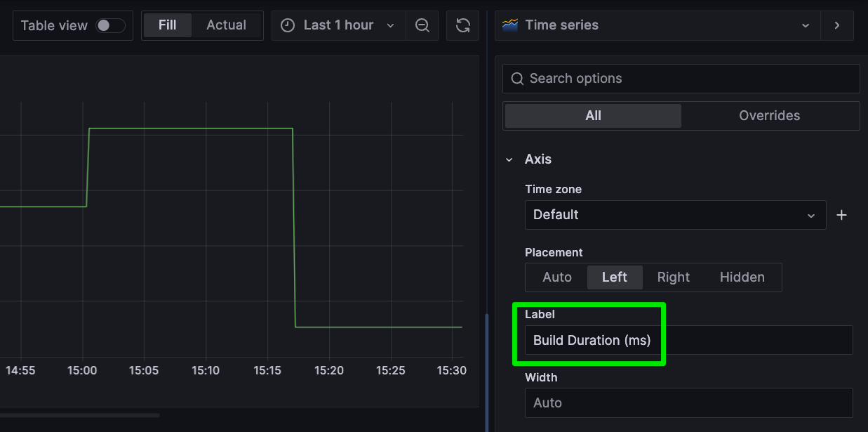Click the Placement field label
The width and height of the screenshot is (868, 432).
coord(554,252)
